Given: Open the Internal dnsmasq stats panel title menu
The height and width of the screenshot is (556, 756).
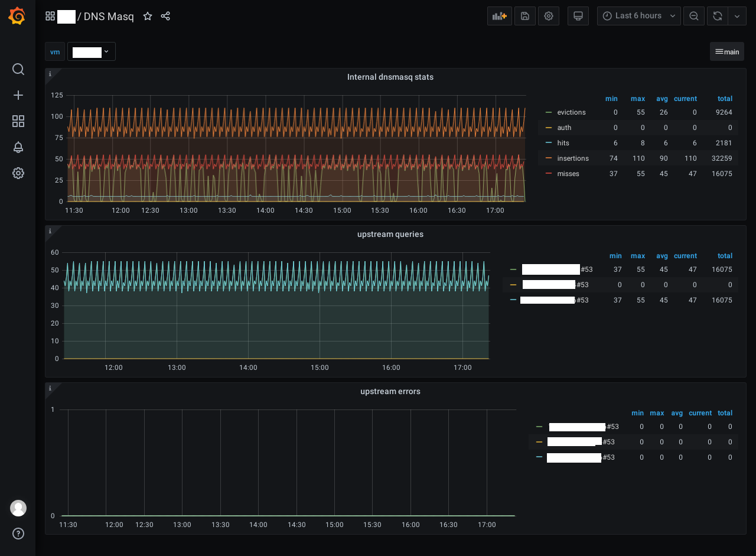Looking at the screenshot, I should [390, 77].
